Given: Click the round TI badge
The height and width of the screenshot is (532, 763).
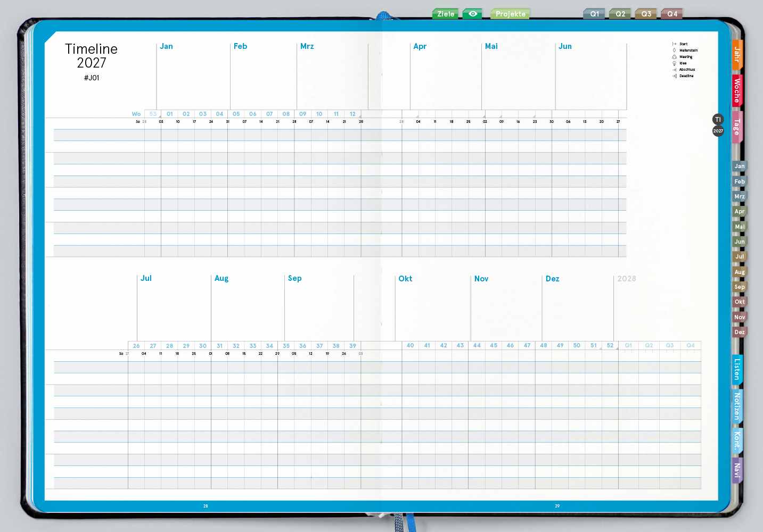Looking at the screenshot, I should tap(718, 120).
